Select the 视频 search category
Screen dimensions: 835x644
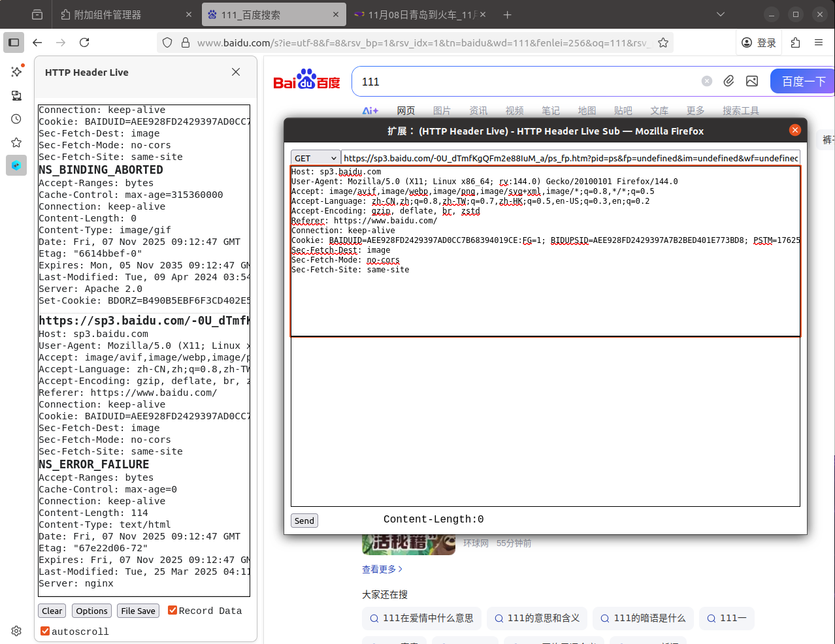tap(514, 110)
